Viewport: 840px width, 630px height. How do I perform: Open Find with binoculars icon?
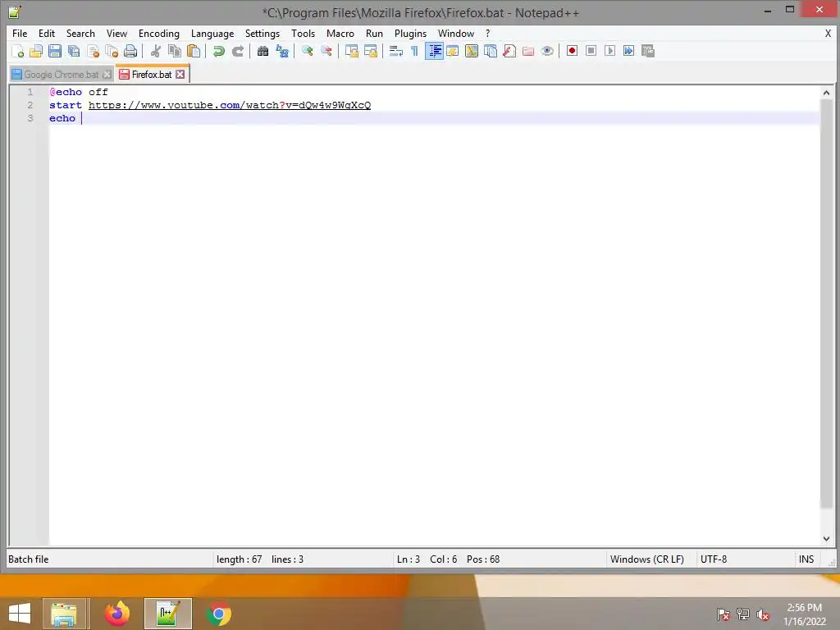(262, 51)
